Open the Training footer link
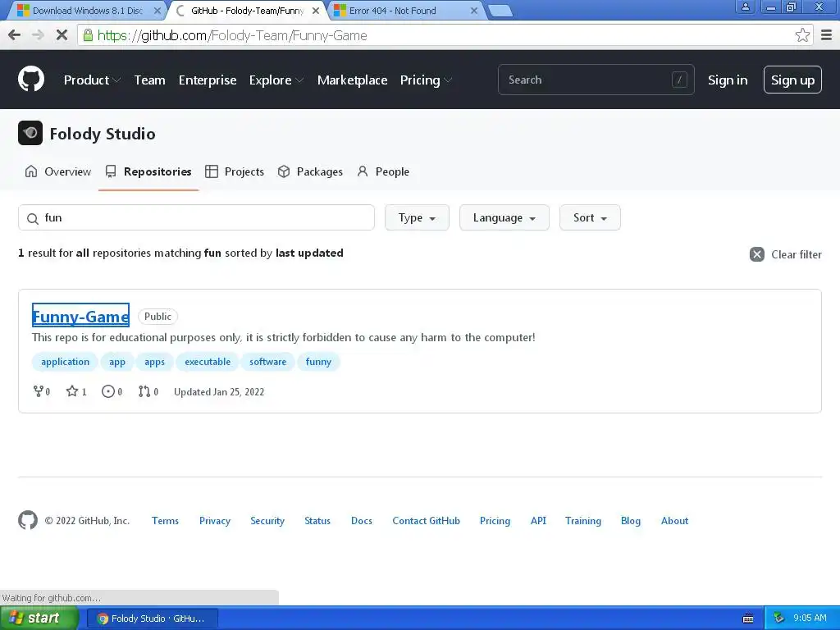Image resolution: width=840 pixels, height=630 pixels. click(x=583, y=520)
